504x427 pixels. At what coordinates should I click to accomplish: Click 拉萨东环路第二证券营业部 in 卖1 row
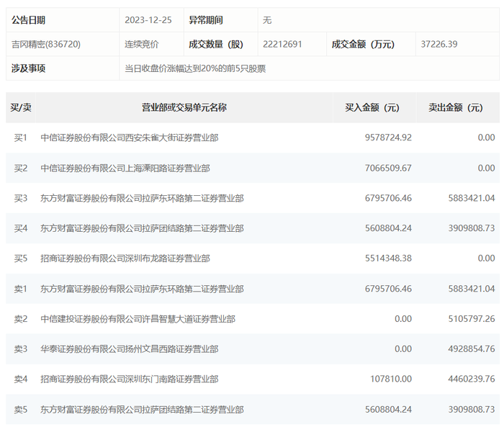(142, 289)
